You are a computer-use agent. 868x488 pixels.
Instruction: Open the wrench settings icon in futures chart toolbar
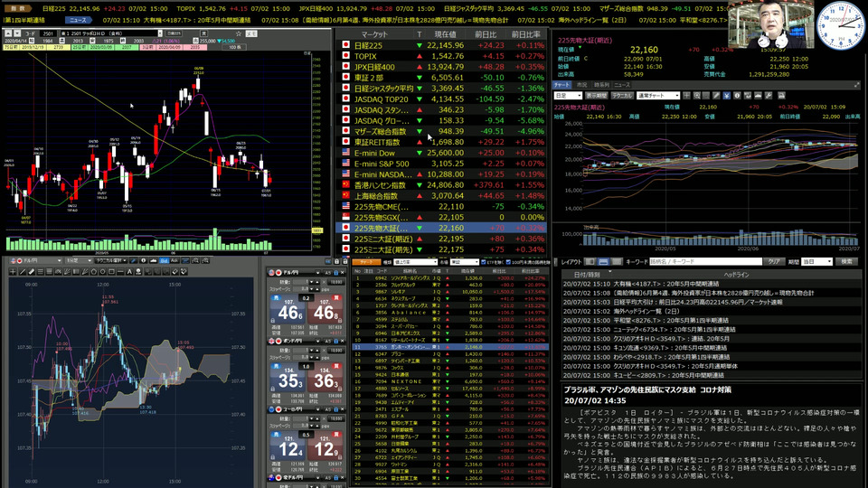click(x=769, y=96)
